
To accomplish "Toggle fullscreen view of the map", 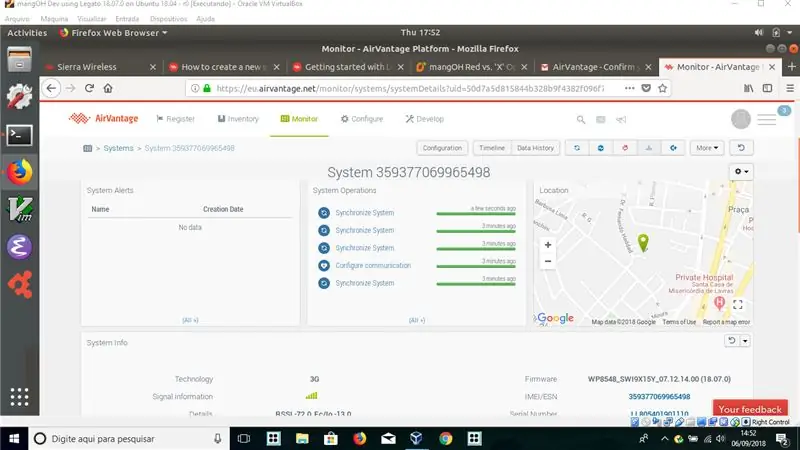I will [x=738, y=305].
